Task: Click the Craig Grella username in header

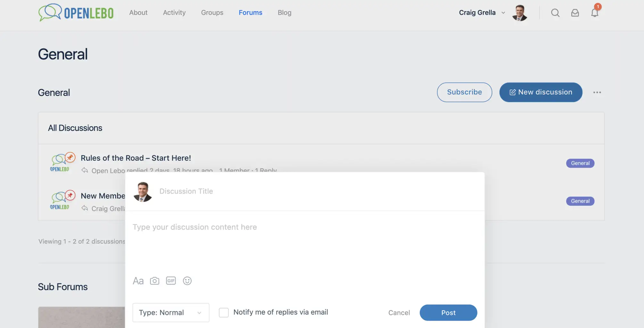Action: [x=477, y=12]
